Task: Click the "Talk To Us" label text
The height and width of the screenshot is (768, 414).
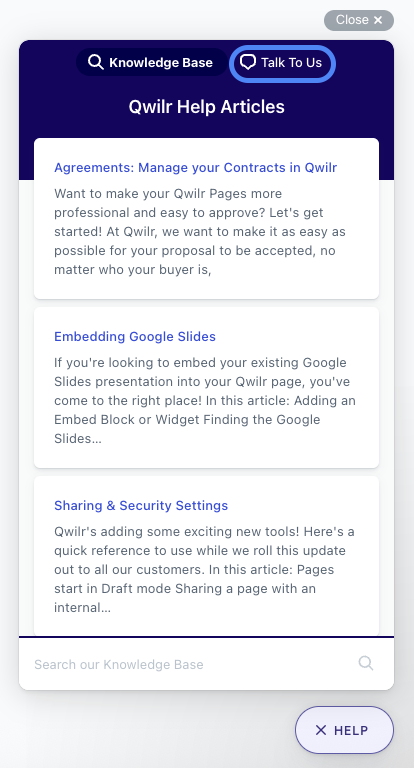Action: (x=291, y=63)
